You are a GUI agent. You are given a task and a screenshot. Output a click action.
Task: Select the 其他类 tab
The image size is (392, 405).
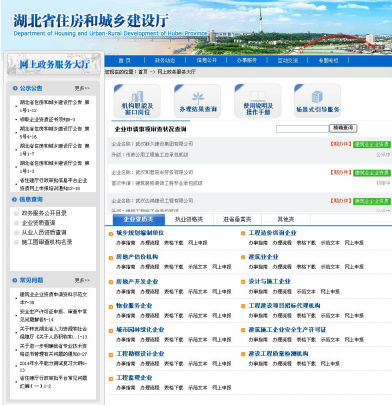point(286,219)
